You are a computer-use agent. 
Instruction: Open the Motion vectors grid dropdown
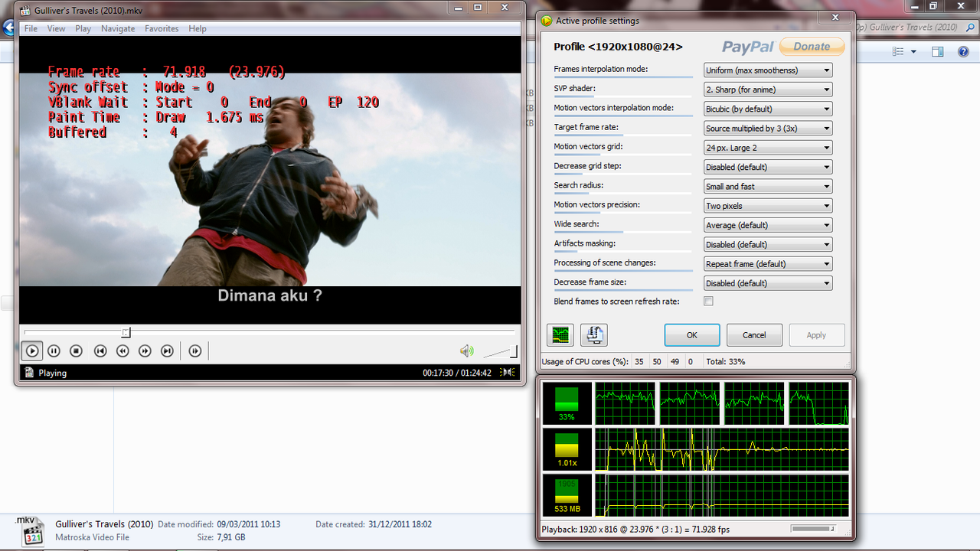click(x=768, y=148)
